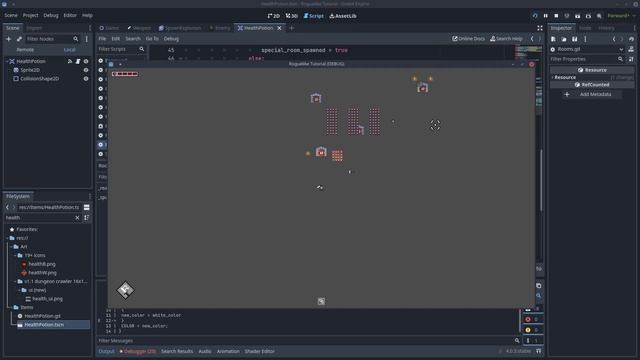Click the Run Current Scene icon
This screenshot has width=640, height=360.
pyautogui.click(x=578, y=16)
